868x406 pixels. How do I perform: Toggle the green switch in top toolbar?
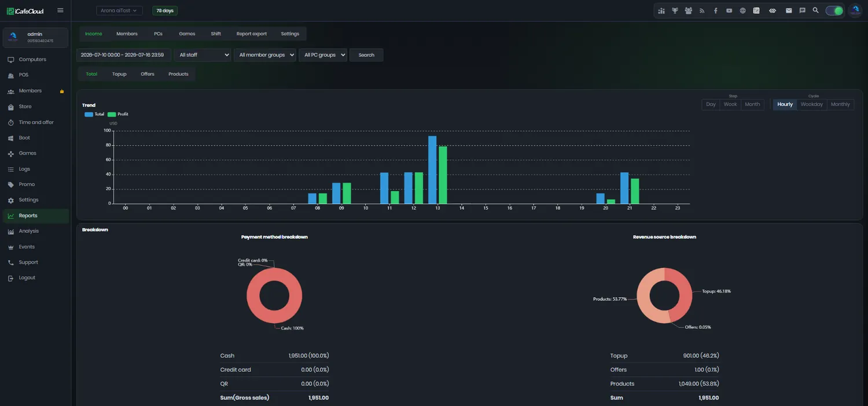834,10
